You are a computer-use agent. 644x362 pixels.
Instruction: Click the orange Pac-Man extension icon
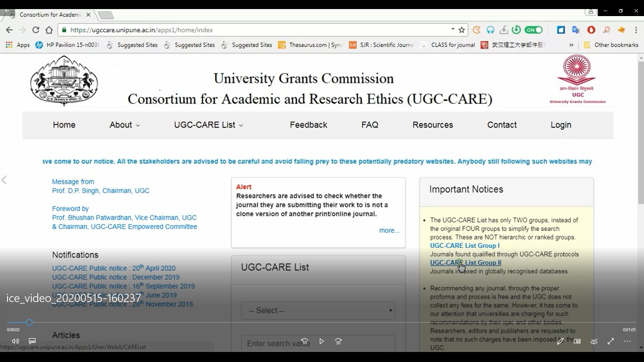(476, 30)
